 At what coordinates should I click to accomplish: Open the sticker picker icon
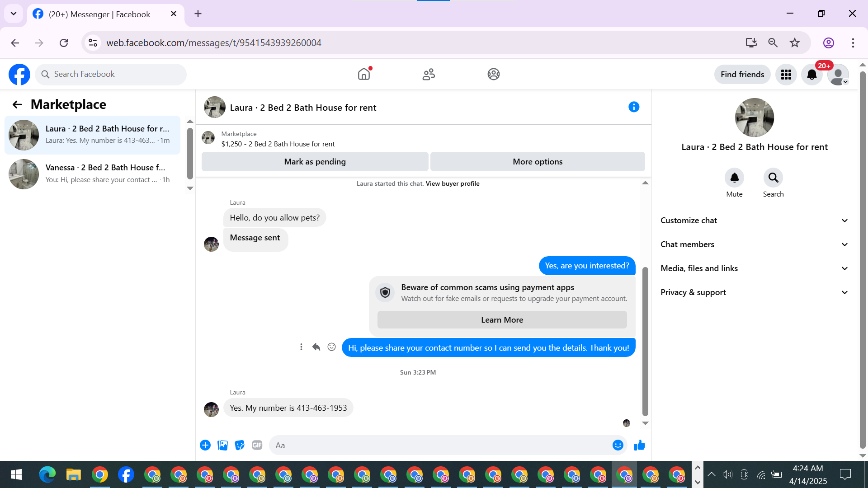tap(240, 446)
